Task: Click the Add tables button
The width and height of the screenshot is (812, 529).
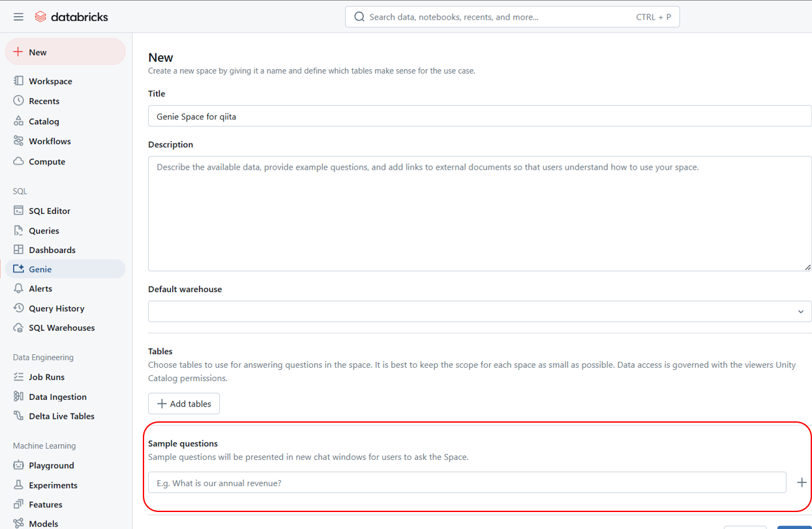Action: point(184,404)
